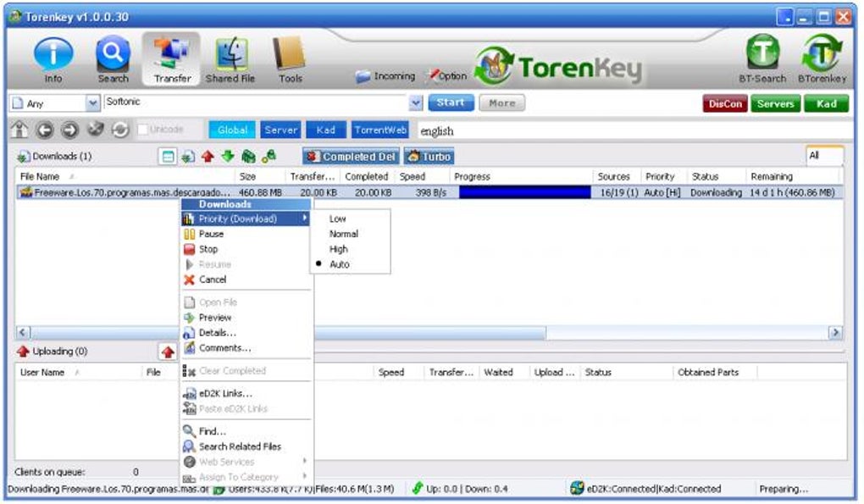864x504 pixels.
Task: Open the Search section
Action: tap(113, 60)
